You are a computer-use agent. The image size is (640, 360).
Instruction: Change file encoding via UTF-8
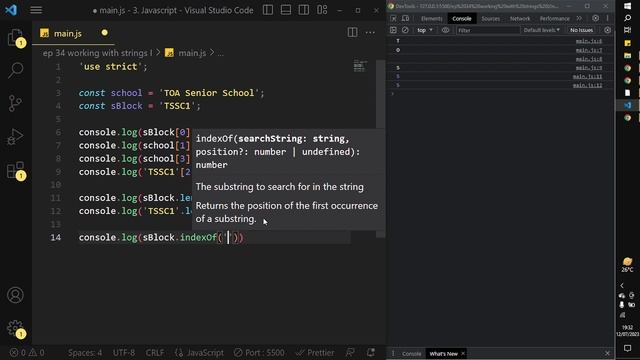tap(124, 353)
